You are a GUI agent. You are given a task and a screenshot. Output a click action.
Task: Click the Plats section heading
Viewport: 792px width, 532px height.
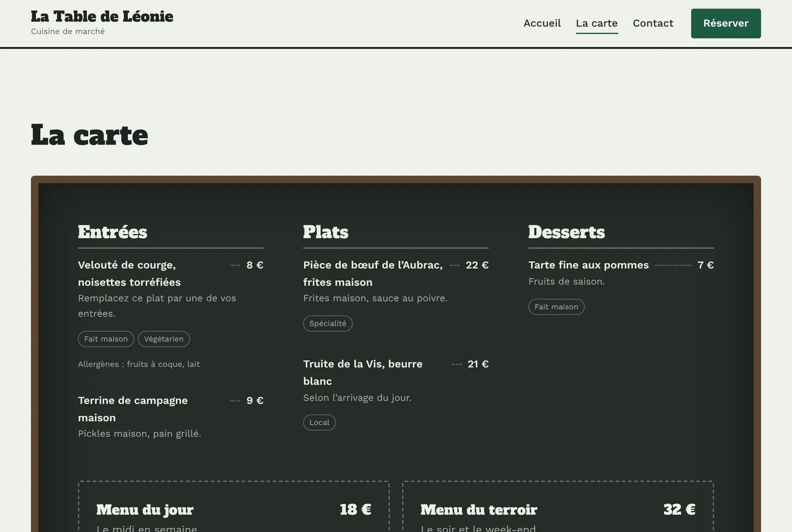[x=326, y=232]
